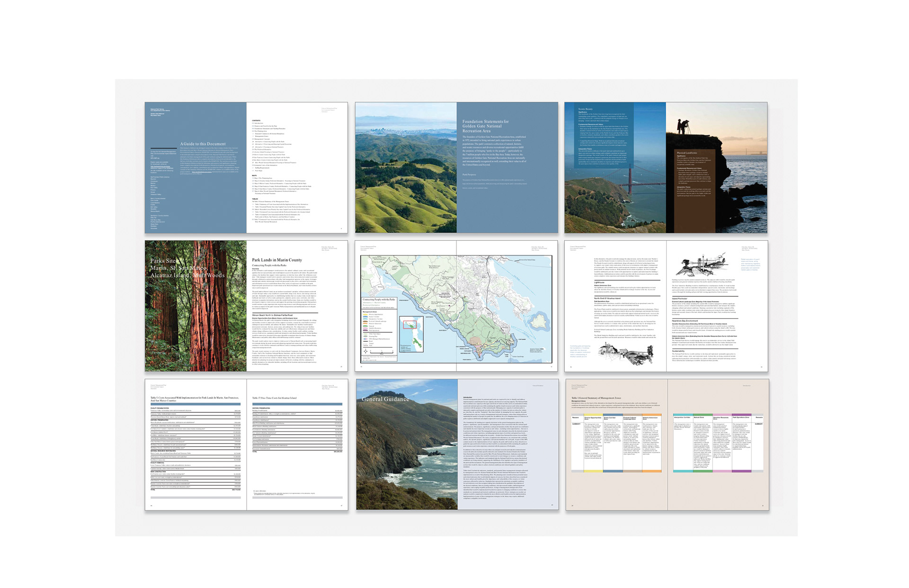Click the brown "Physical Landforms" text box

[694, 178]
